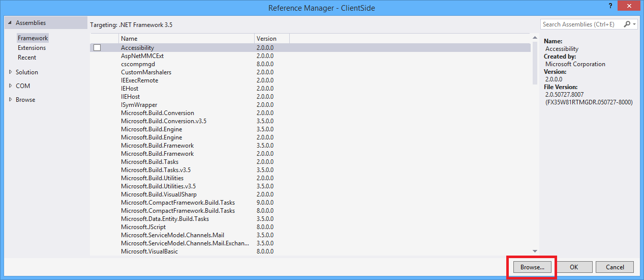Expand the COM section
The height and width of the screenshot is (280, 644).
click(x=11, y=86)
